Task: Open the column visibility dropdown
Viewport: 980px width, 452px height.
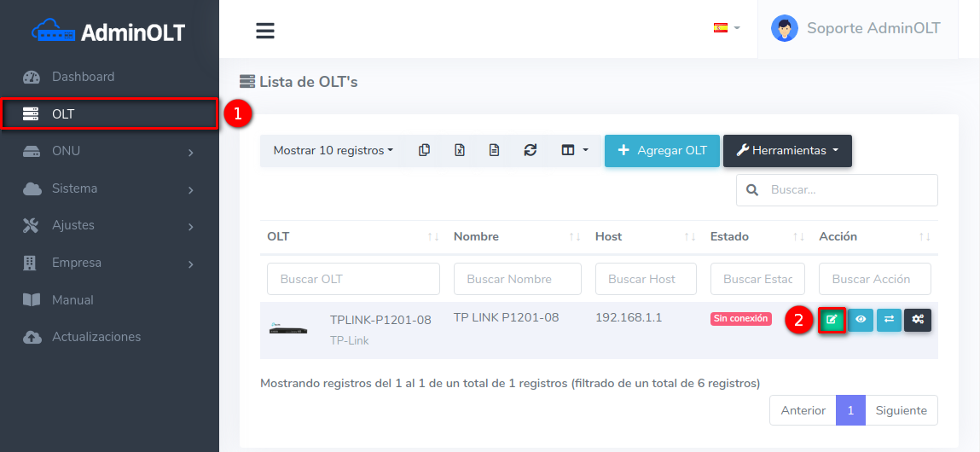Action: [x=574, y=150]
